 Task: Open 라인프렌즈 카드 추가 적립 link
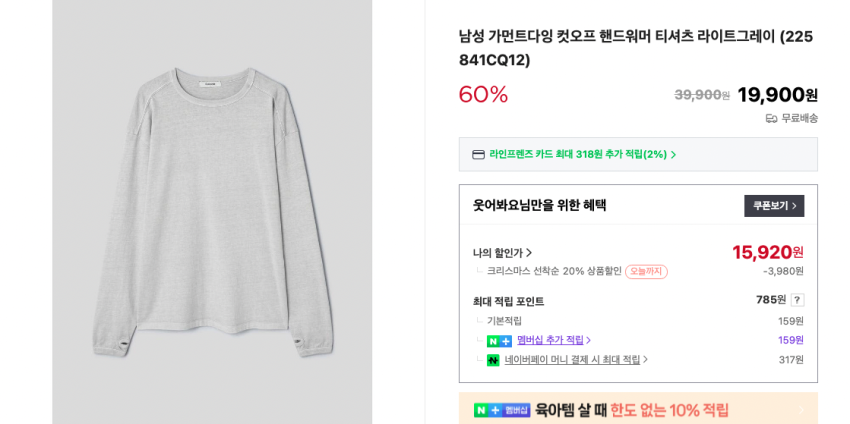point(577,155)
